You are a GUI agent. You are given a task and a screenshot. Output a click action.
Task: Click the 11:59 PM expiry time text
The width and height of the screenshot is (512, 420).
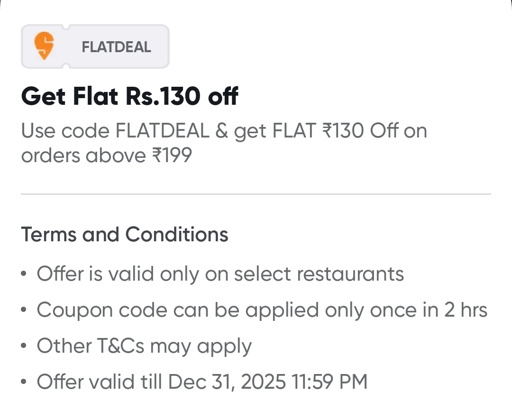329,382
